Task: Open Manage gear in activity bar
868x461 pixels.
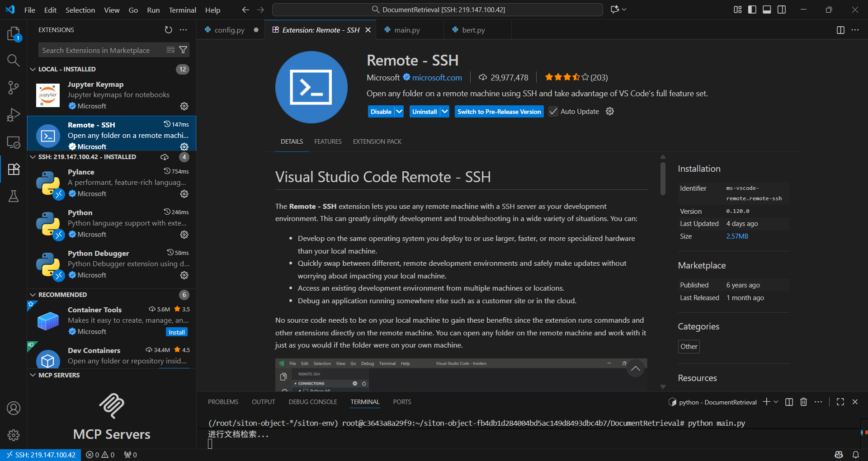Action: [14, 435]
